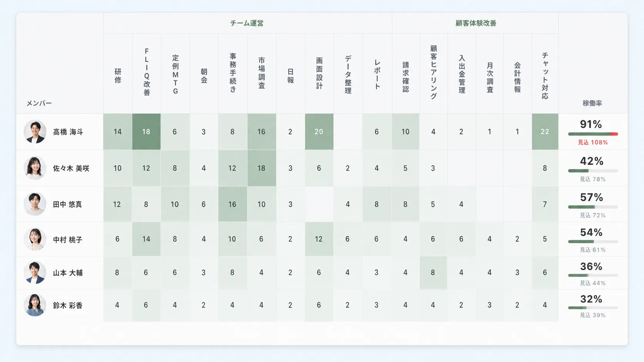The width and height of the screenshot is (644, 362).
Task: Select 鈴木 彩香's profile photo
Action: pyautogui.click(x=35, y=305)
